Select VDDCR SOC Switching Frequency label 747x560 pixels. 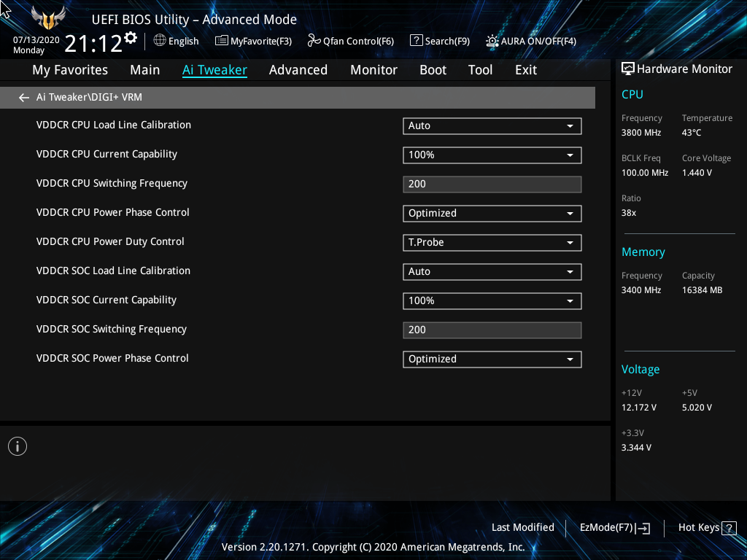point(111,329)
